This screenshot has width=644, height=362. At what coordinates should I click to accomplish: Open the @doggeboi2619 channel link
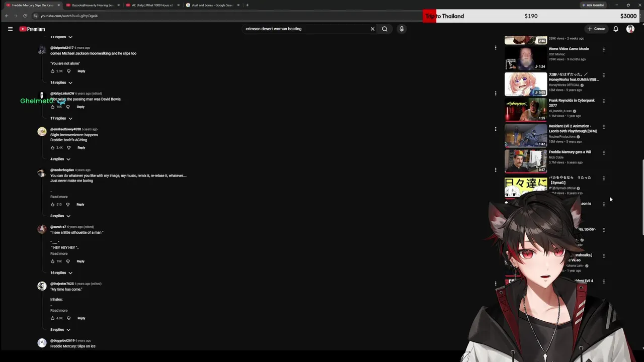[x=62, y=340]
